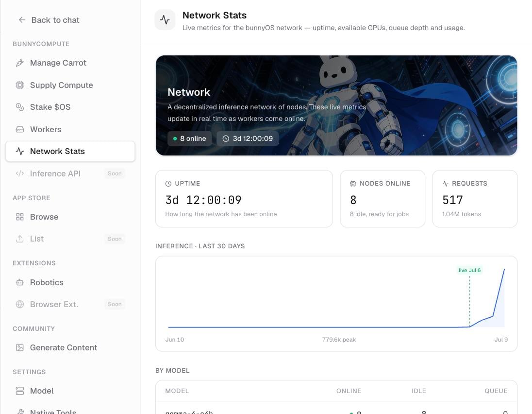
Task: Click the Inference · Last 30 Days heading
Action: coord(200,246)
